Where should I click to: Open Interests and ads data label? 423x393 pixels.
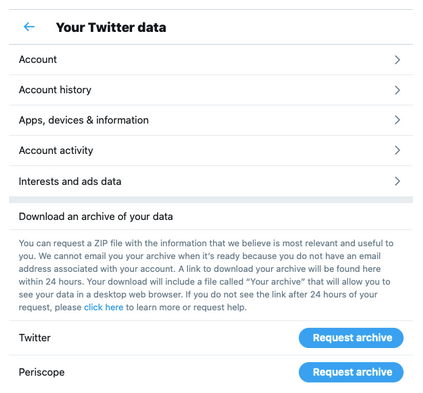tap(70, 181)
